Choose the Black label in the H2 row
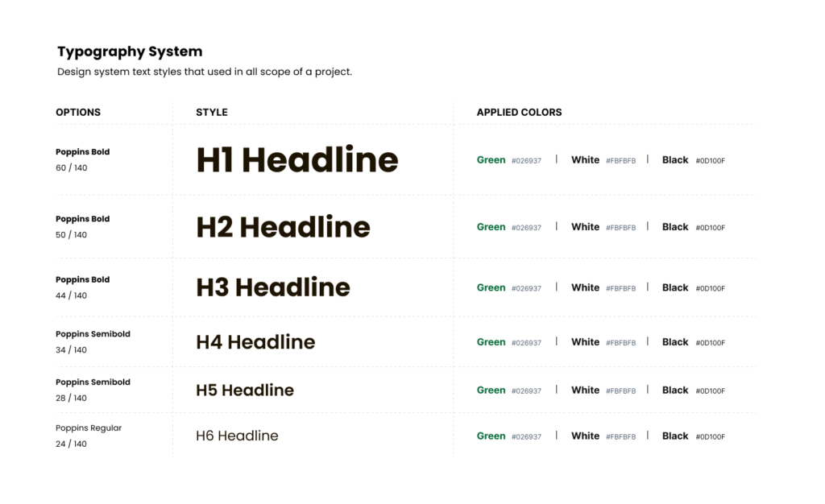This screenshot has height=504, width=825. tap(675, 226)
